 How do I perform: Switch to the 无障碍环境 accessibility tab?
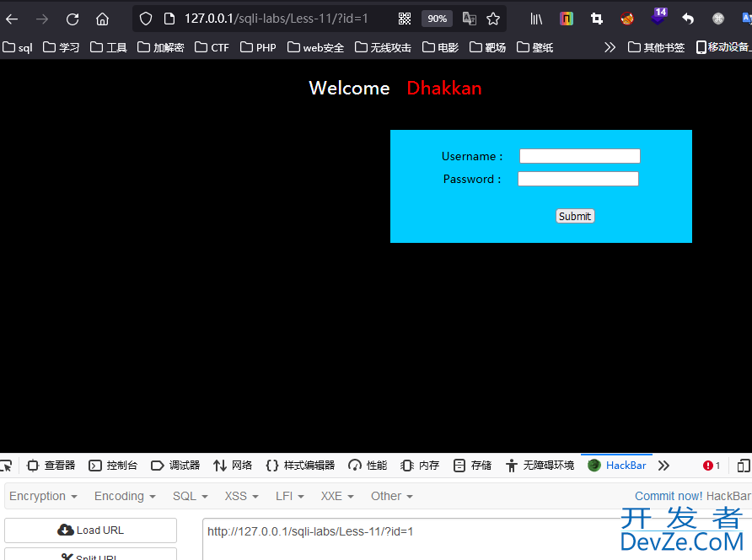tap(540, 466)
